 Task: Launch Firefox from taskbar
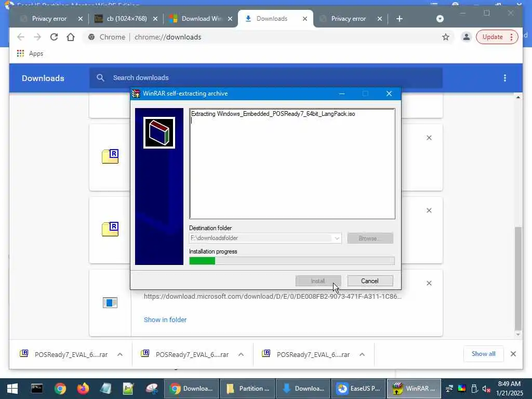tap(83, 389)
